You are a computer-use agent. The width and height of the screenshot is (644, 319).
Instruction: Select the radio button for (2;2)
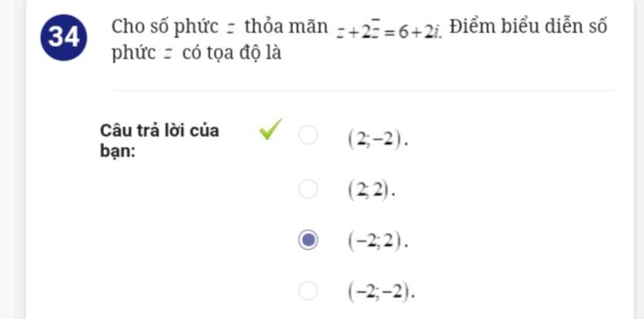pyautogui.click(x=308, y=189)
